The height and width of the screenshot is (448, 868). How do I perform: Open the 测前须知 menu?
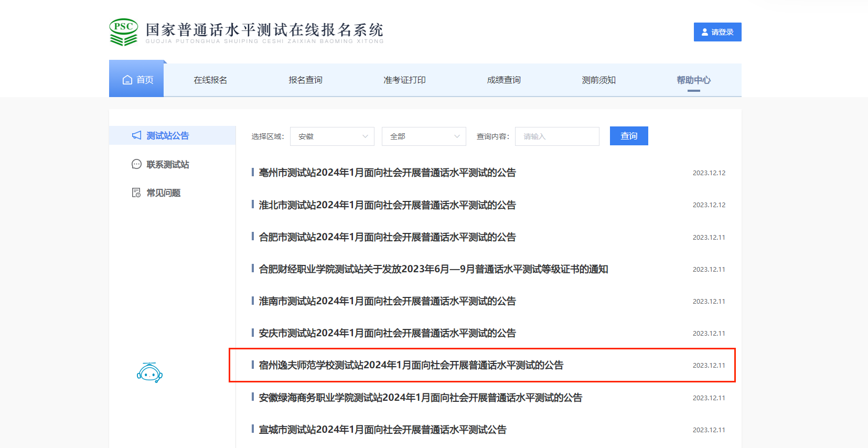pos(598,80)
